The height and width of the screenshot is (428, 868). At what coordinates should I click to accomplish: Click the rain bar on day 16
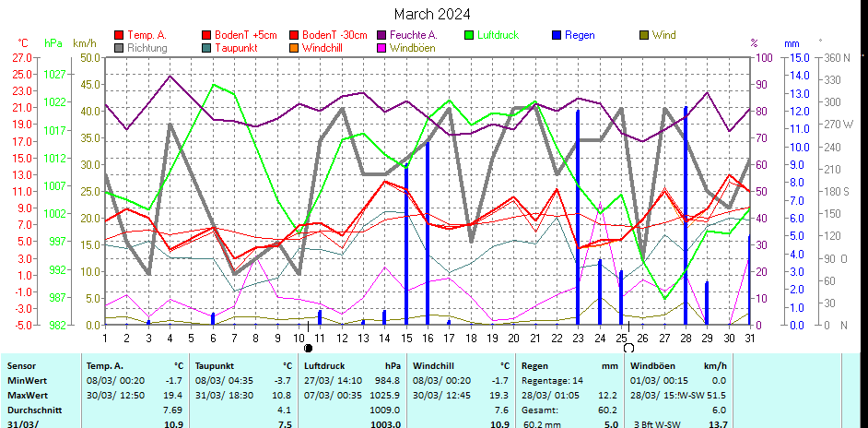coord(428,232)
